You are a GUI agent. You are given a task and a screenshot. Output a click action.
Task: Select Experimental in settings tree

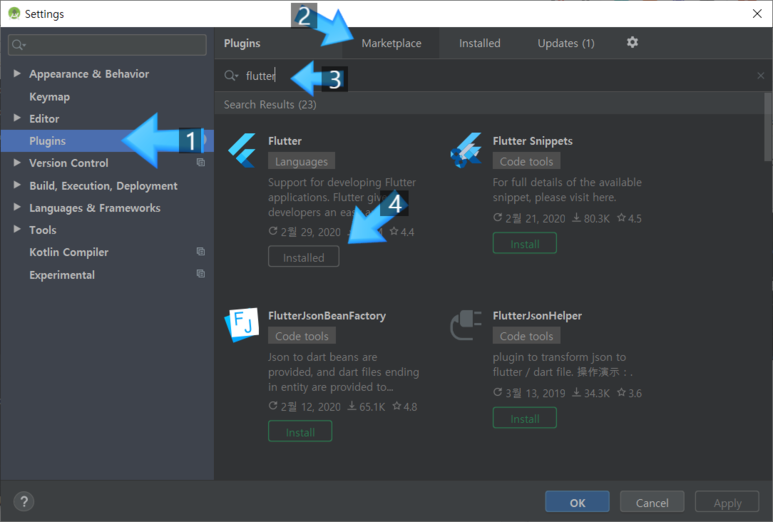tap(62, 275)
